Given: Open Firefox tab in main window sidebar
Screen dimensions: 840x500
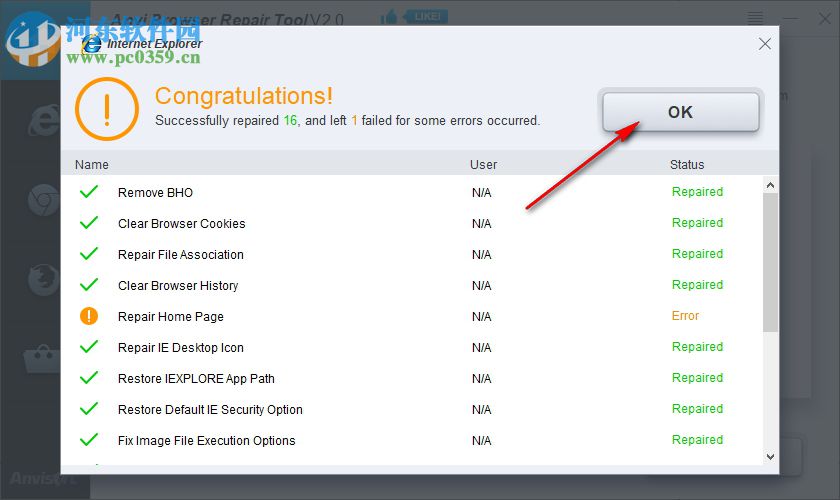Looking at the screenshot, I should (44, 279).
